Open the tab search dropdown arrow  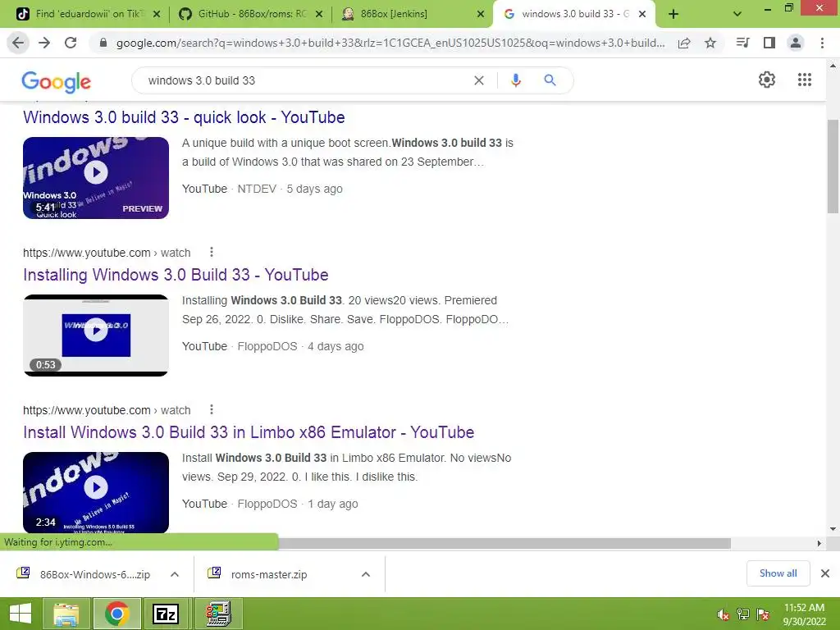point(737,14)
